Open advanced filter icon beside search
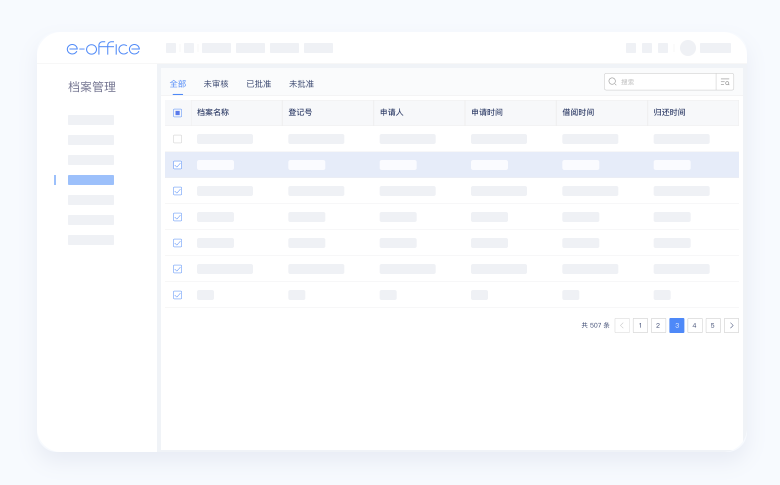This screenshot has height=485, width=780. click(725, 82)
